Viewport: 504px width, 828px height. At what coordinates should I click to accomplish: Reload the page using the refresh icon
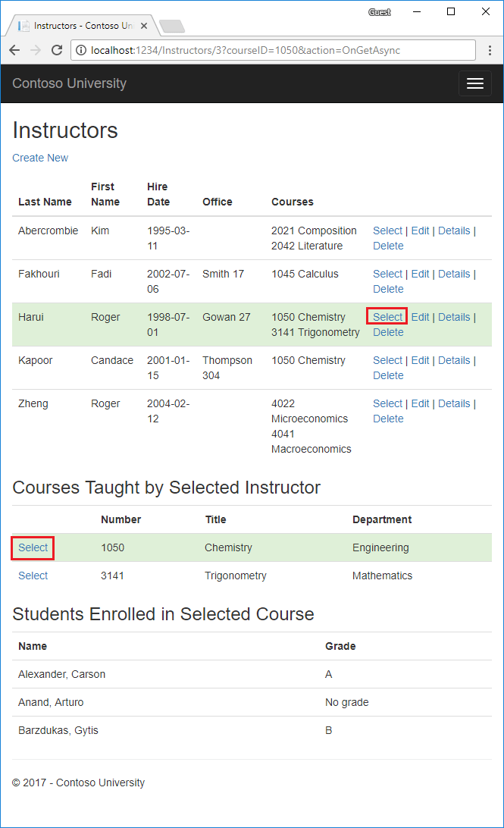point(57,50)
